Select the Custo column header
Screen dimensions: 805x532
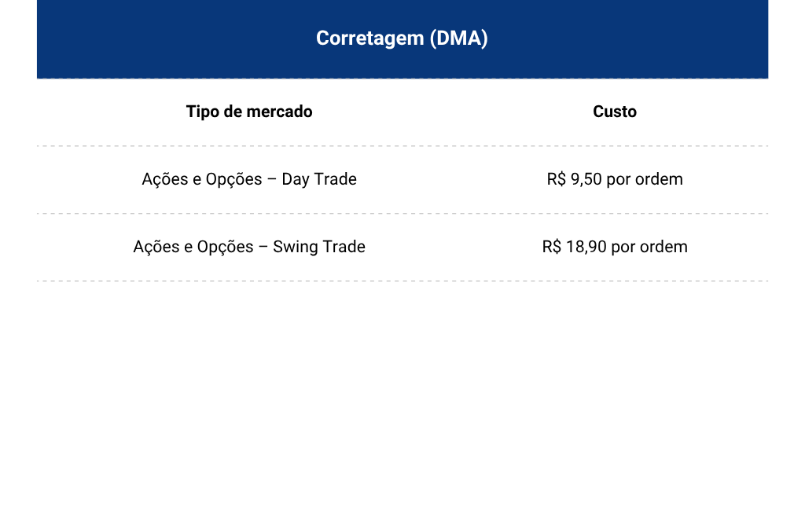click(x=615, y=112)
